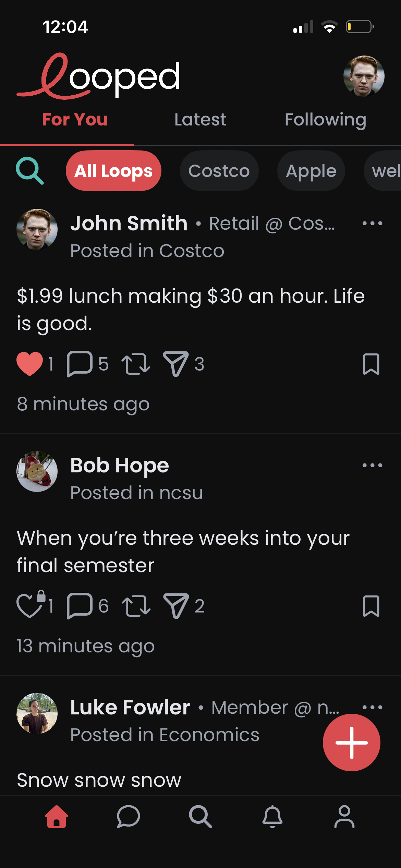Screen dimensions: 401x868
Task: Go to the profile icon in bottom bar
Action: [344, 817]
